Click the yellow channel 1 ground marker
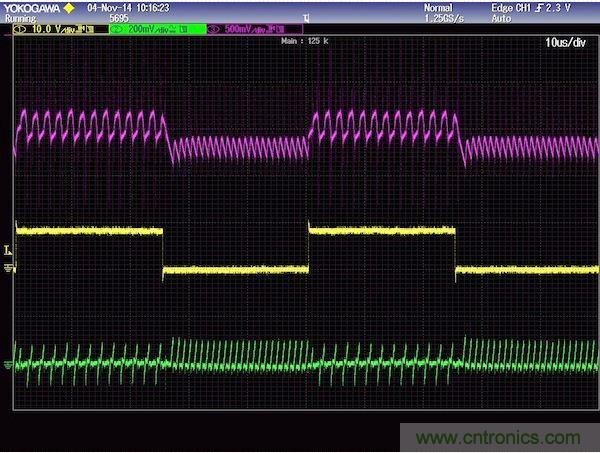 pos(8,267)
